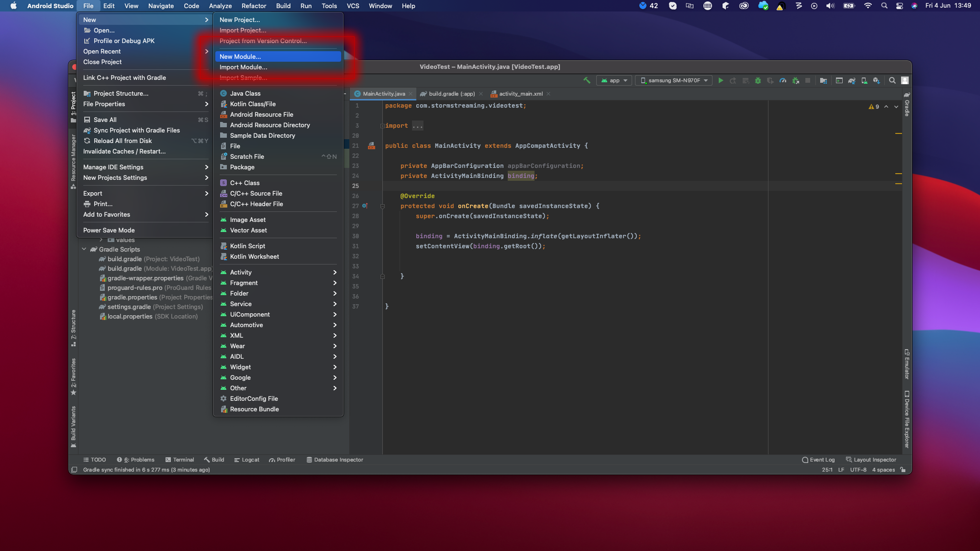Click the override gutter marker on line 27
Viewport: 980px width, 551px height.
tap(365, 206)
